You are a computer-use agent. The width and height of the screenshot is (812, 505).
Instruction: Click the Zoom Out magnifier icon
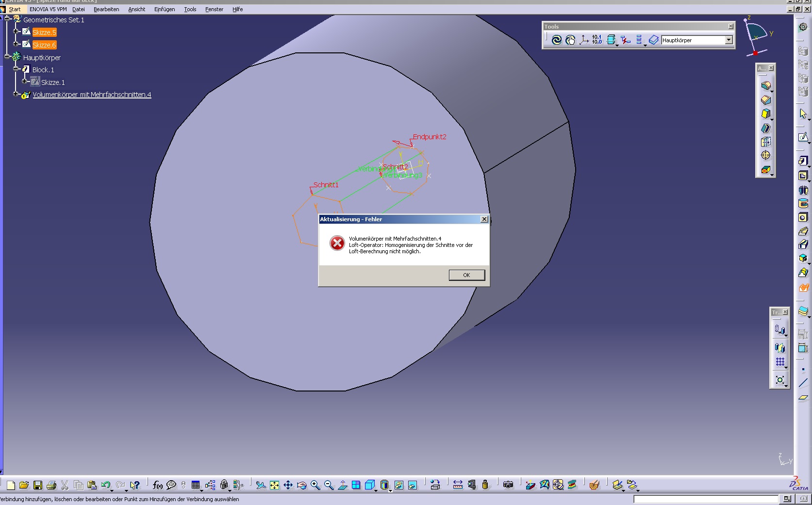coord(329,485)
